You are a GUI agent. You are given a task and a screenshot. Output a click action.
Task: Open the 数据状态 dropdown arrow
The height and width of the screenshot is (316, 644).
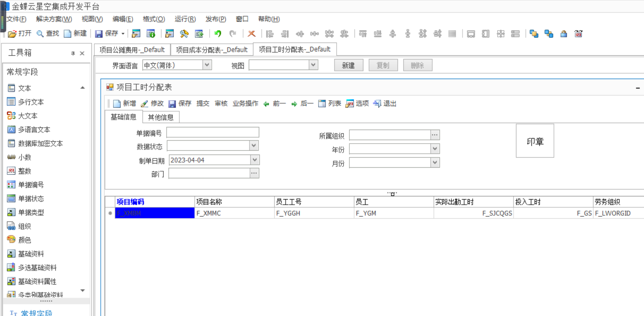point(254,146)
